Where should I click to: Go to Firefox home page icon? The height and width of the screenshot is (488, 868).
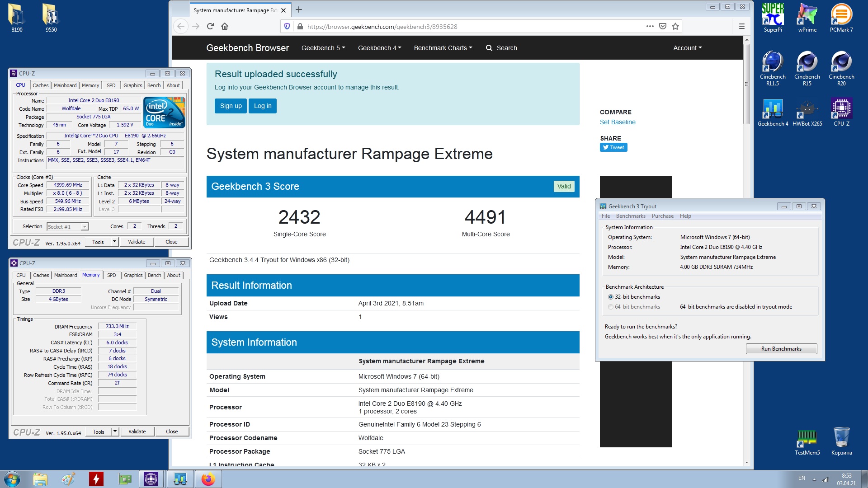(x=225, y=26)
